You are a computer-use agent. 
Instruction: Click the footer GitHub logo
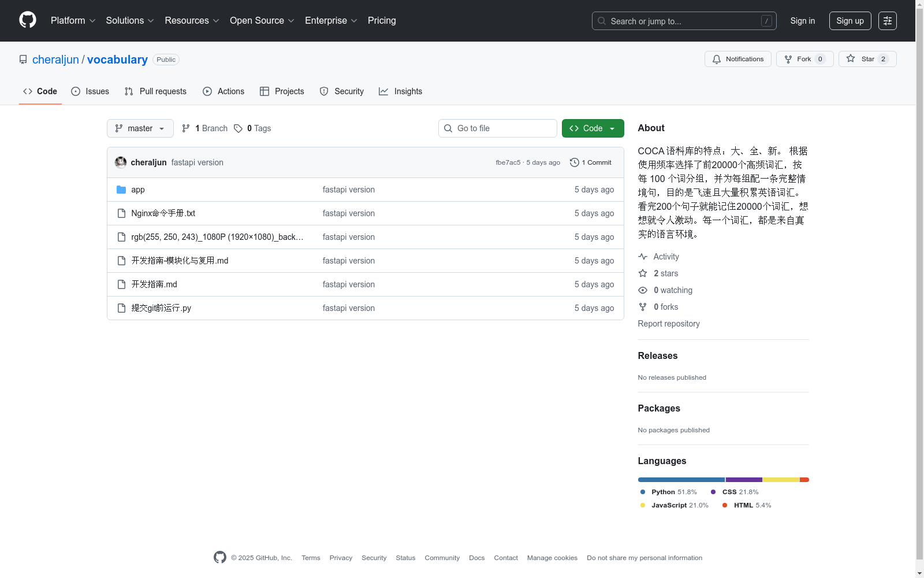point(220,557)
